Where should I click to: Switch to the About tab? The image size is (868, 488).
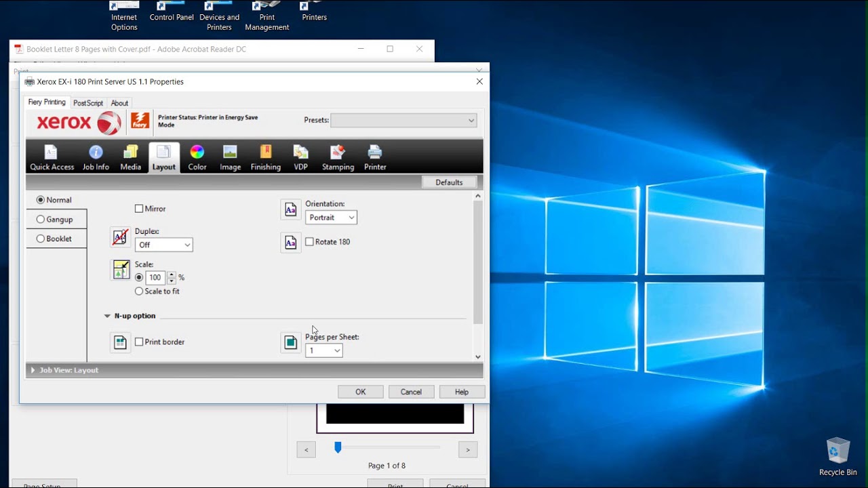[x=119, y=103]
